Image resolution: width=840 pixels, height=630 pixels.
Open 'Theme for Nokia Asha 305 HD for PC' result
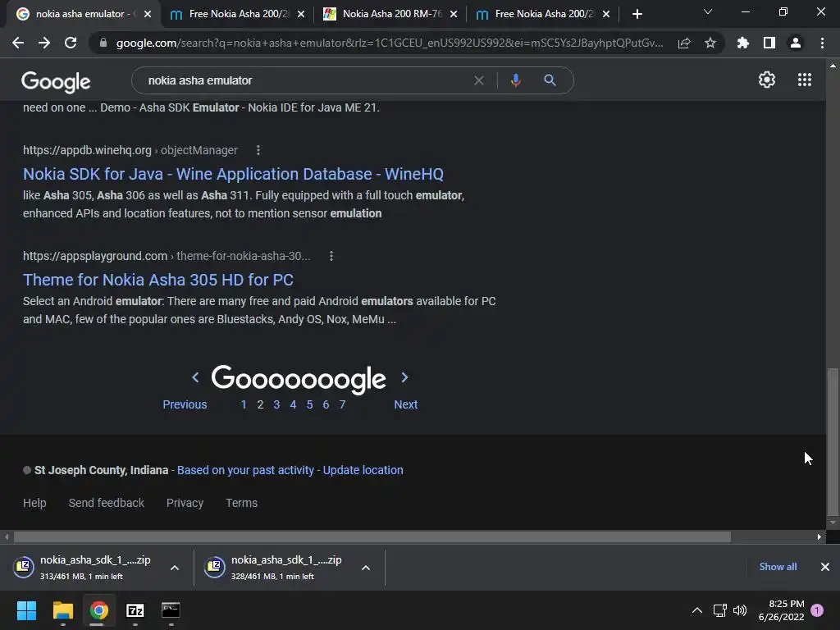pos(158,280)
